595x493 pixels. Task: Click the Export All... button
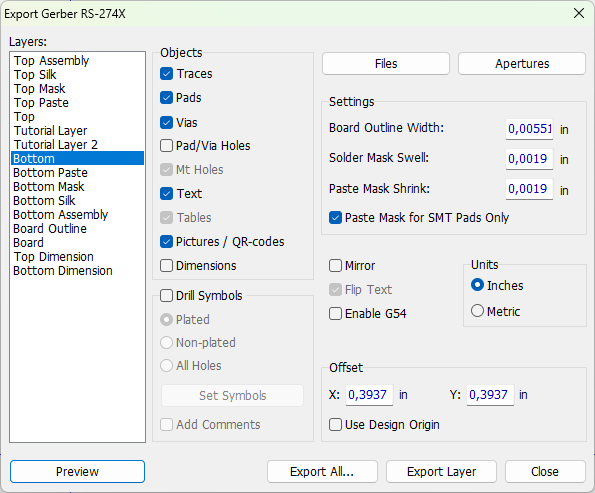(322, 471)
